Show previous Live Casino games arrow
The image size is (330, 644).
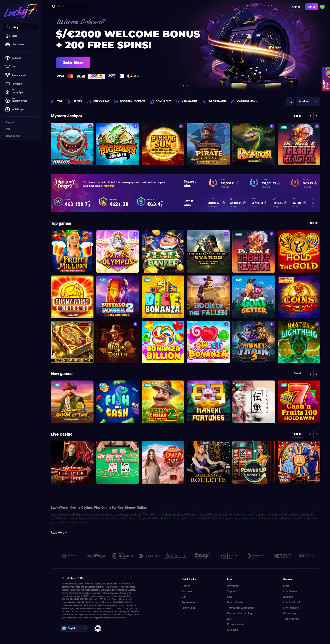point(310,434)
